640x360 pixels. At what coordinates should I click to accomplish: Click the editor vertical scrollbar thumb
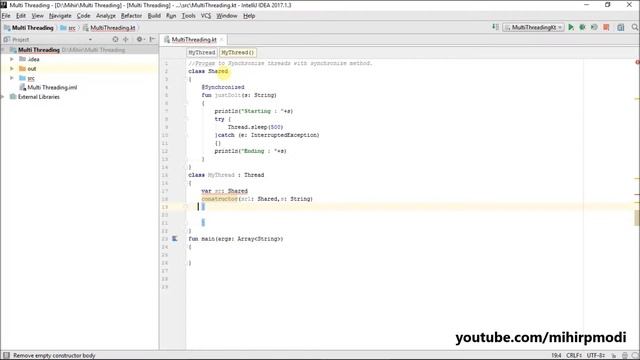637,218
